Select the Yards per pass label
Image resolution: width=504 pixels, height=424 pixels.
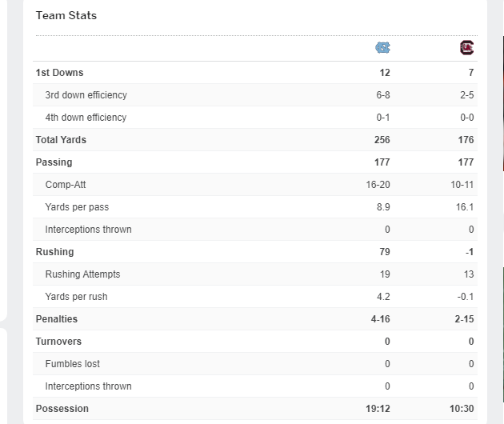point(77,207)
